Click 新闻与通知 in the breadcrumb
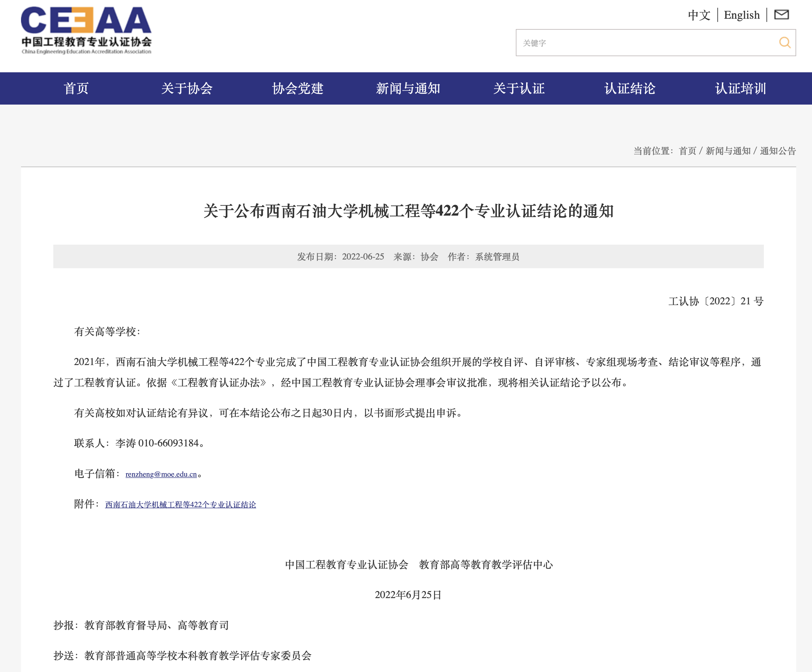This screenshot has height=672, width=812. click(728, 151)
